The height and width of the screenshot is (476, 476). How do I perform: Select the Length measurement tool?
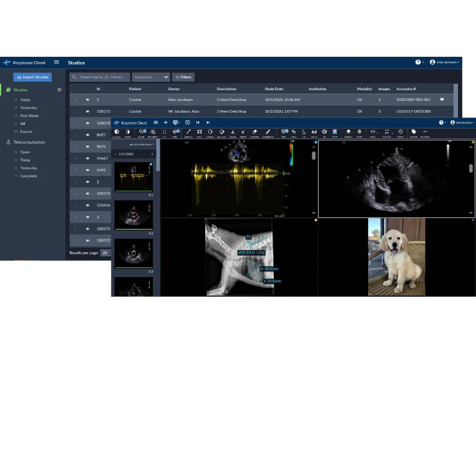click(189, 132)
